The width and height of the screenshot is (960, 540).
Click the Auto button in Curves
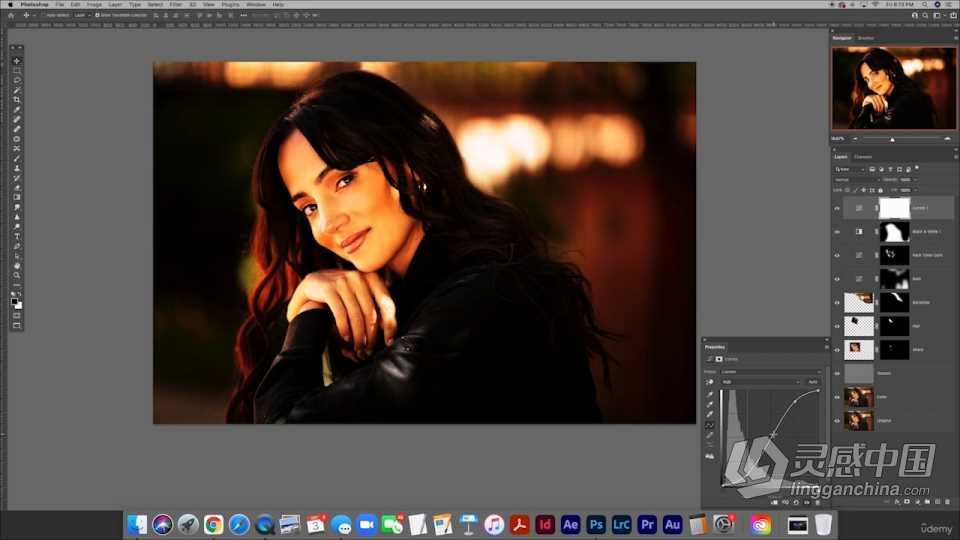click(x=813, y=382)
